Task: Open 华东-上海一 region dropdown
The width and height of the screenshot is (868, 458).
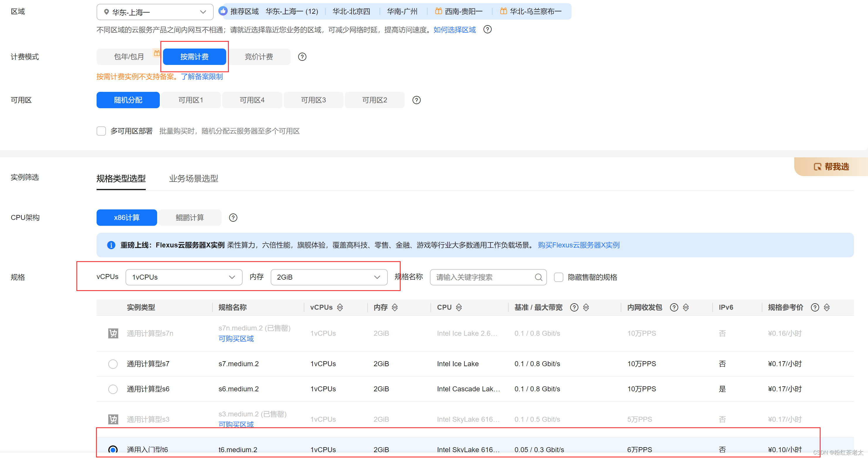Action: pos(155,12)
